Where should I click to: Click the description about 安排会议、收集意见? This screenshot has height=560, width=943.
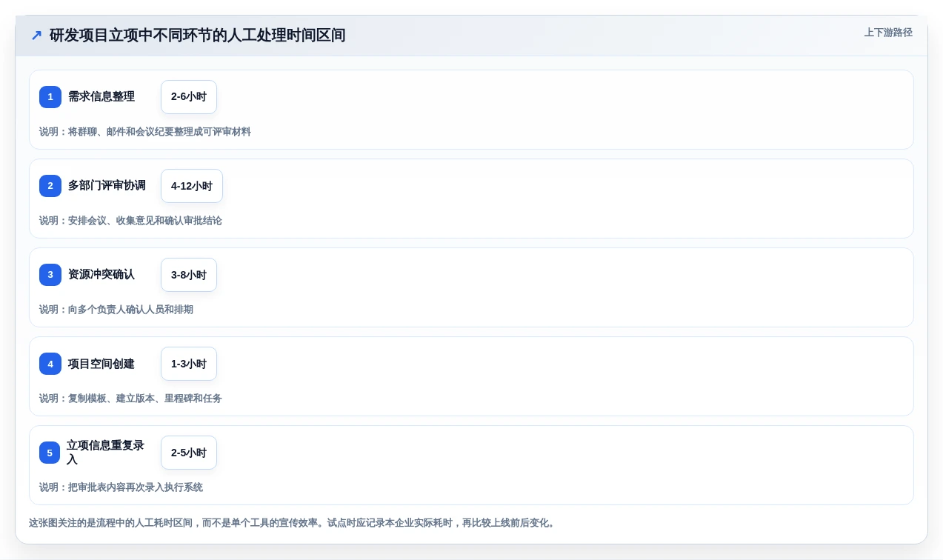130,221
